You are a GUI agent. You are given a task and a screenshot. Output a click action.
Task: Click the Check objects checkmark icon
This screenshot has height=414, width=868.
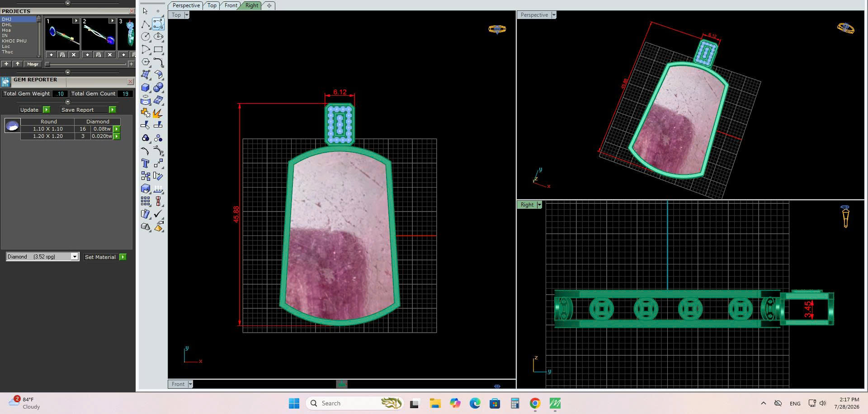point(158,214)
